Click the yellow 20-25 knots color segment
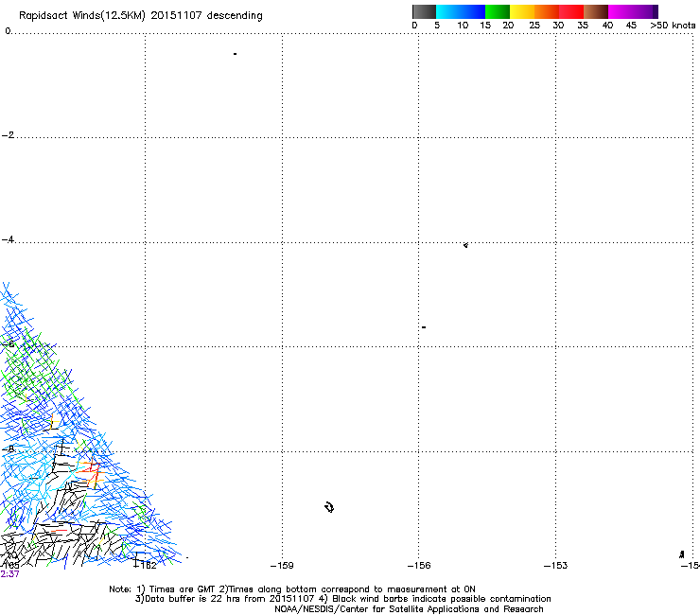The width and height of the screenshot is (700, 615). [522, 11]
